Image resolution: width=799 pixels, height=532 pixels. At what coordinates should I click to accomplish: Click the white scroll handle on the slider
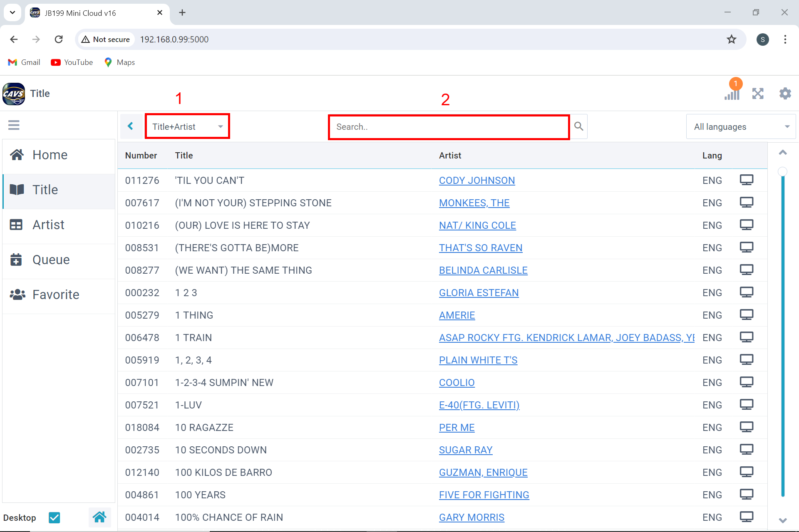coord(782,171)
